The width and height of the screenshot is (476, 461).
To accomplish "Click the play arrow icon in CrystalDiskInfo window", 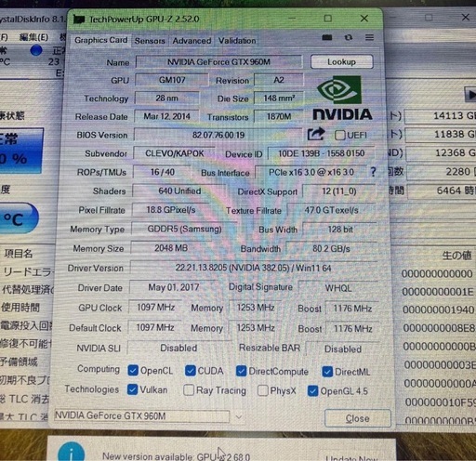I will click(470, 95).
